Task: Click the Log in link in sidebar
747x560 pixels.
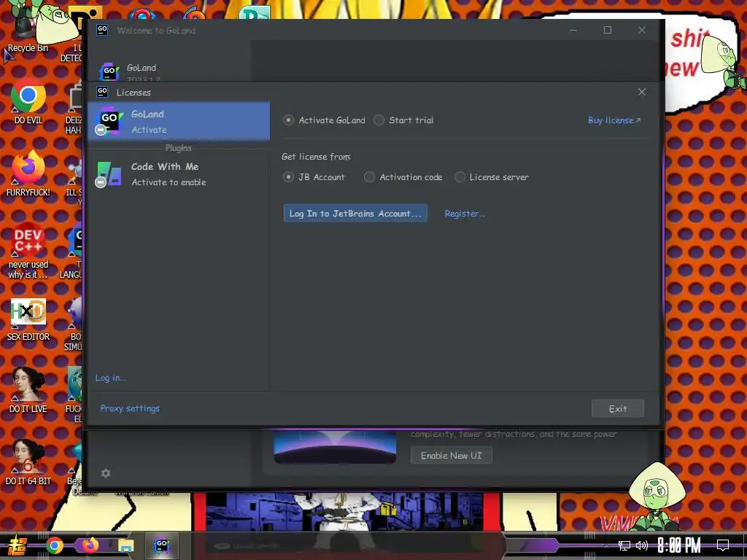Action: coord(110,378)
